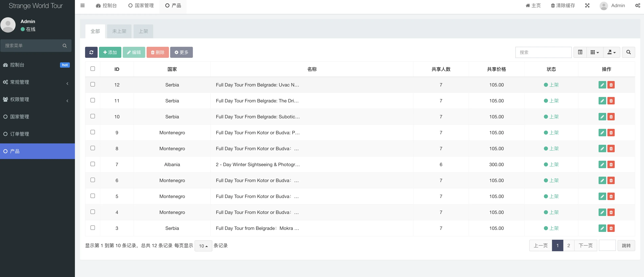644x277 pixels.
Task: Click the fullscreen expand icon in header
Action: (587, 5)
